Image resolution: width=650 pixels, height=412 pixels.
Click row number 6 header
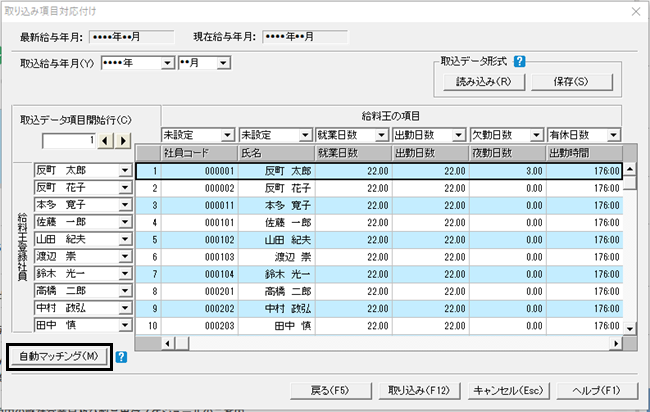click(148, 257)
